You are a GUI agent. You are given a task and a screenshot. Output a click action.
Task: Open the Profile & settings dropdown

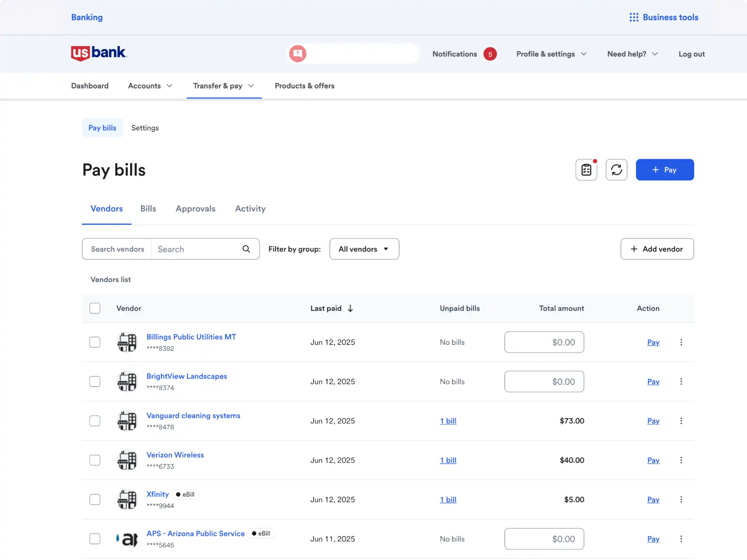click(551, 54)
